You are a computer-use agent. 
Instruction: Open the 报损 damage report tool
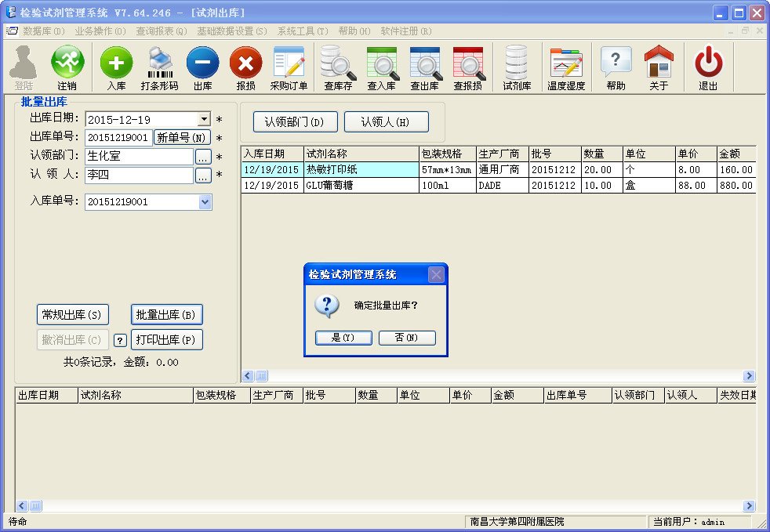[245, 67]
